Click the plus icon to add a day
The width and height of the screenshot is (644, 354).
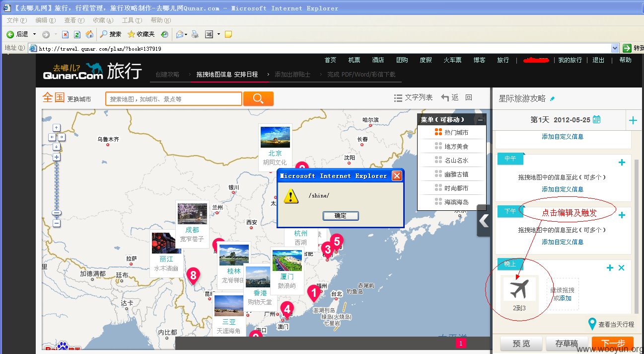click(x=633, y=120)
